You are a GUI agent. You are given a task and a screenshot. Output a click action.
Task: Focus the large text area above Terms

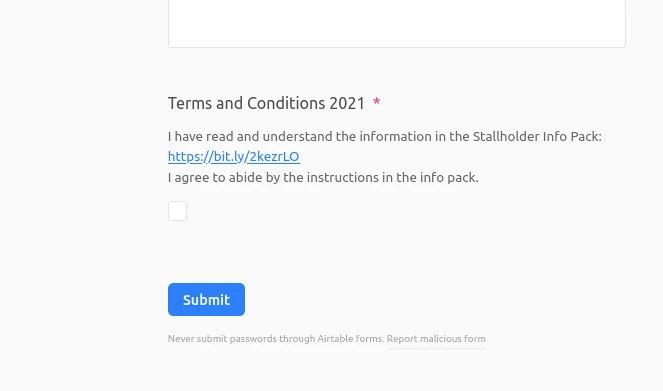coord(397,23)
